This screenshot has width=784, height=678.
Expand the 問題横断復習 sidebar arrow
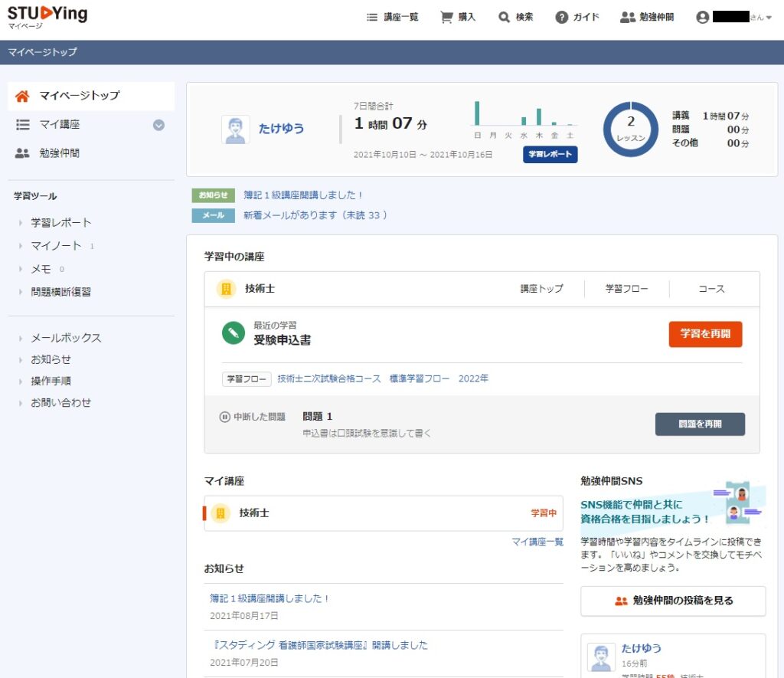click(x=21, y=292)
